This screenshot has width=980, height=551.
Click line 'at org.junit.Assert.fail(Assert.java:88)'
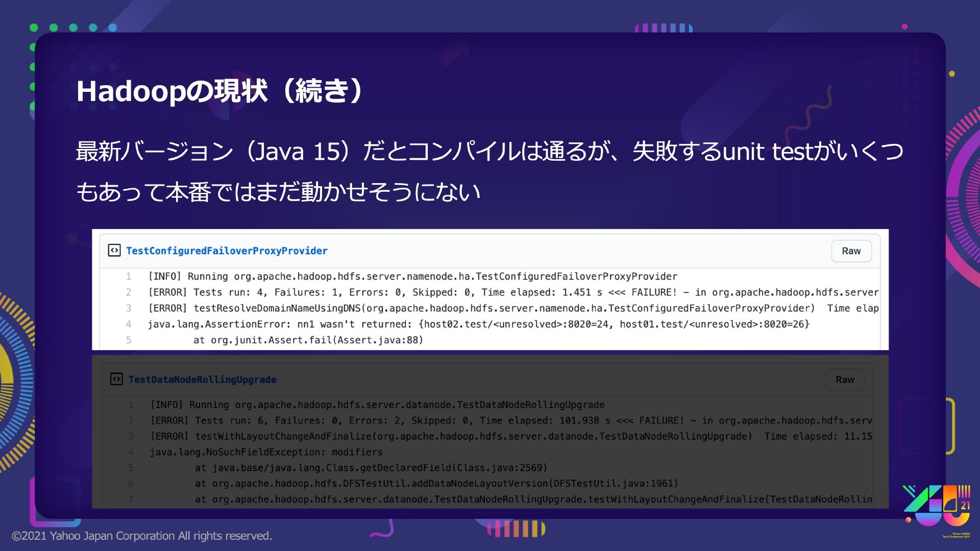click(x=308, y=340)
